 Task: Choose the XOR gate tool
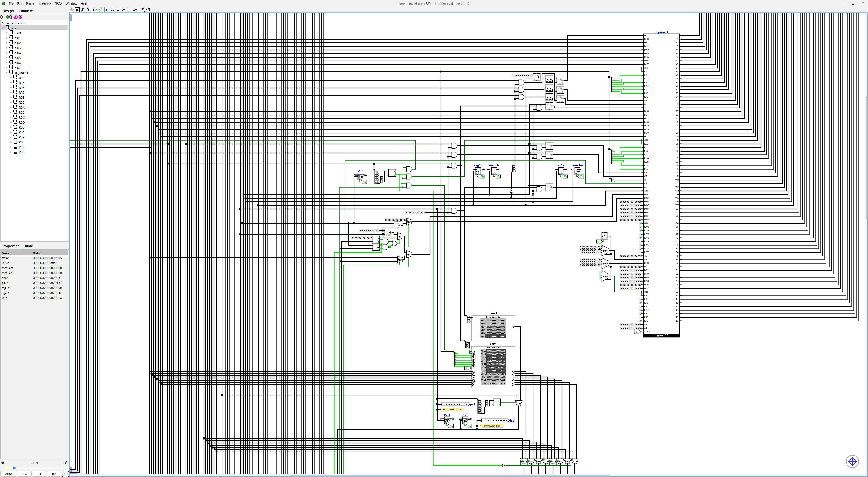click(124, 10)
